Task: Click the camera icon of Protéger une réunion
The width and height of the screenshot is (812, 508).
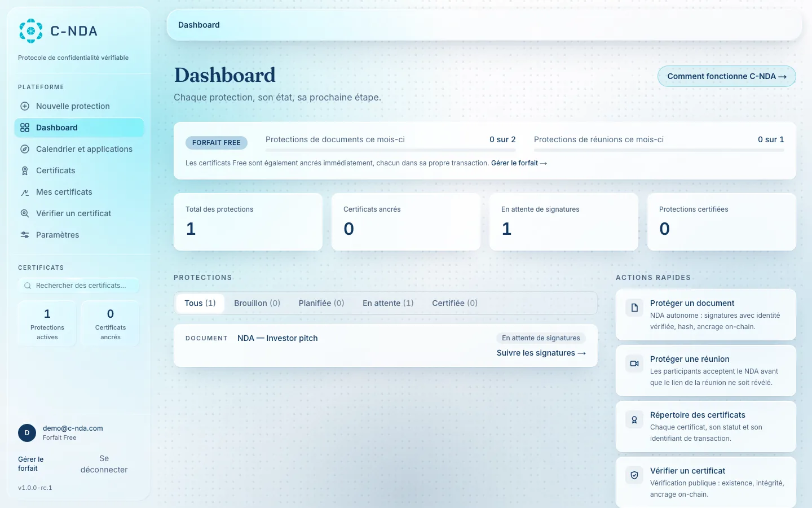Action: [634, 364]
